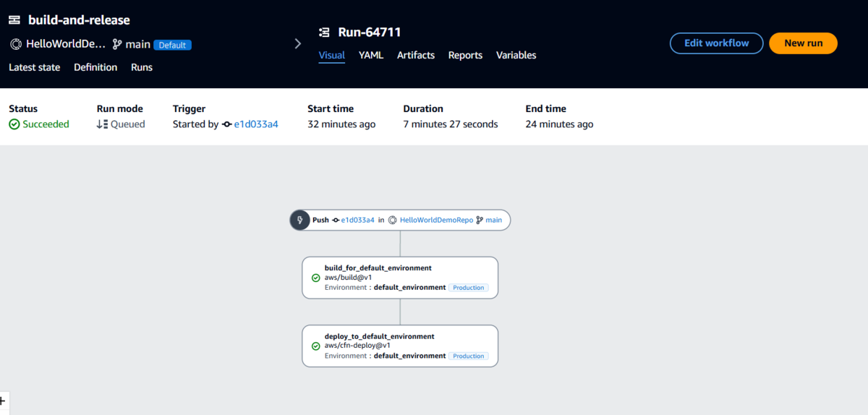Click the build-and-release workflow title
868x415 pixels.
click(x=80, y=20)
